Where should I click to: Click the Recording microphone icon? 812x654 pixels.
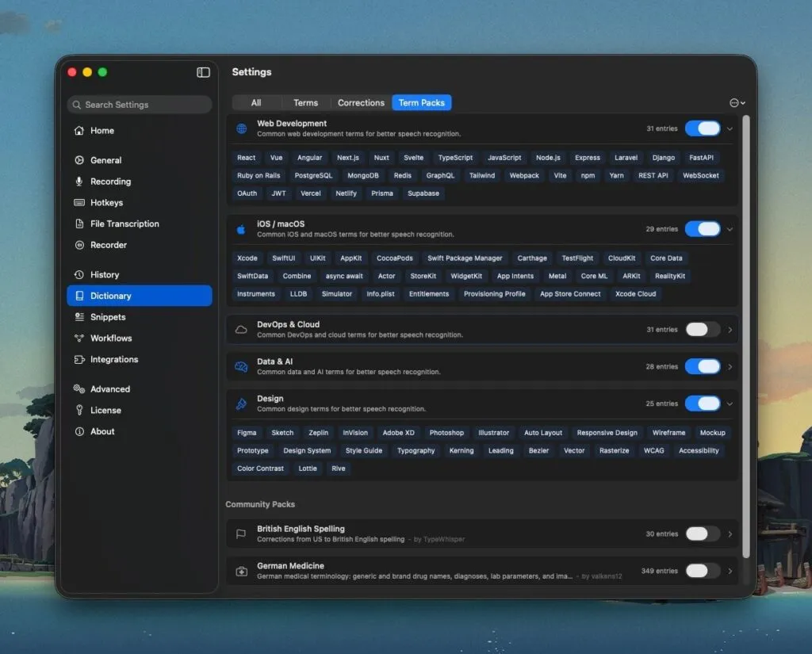click(79, 182)
